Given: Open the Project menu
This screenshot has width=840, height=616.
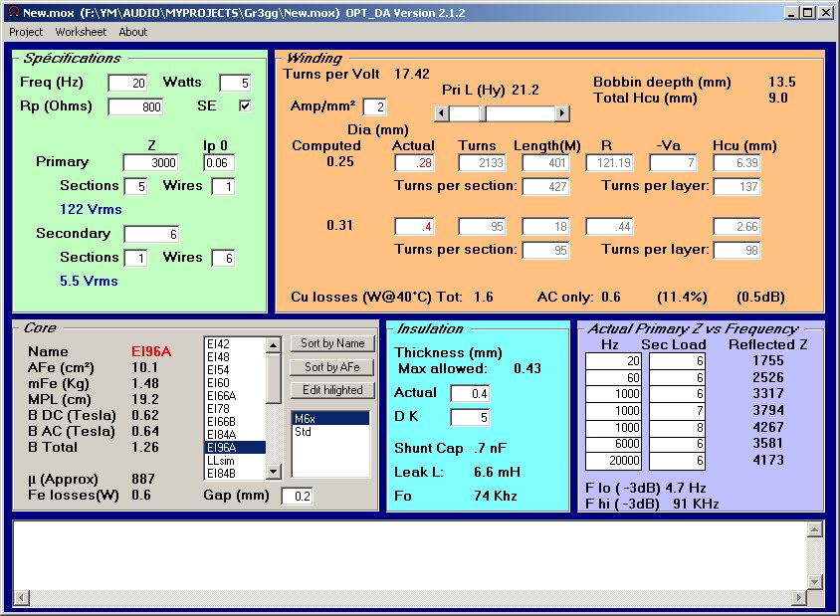Looking at the screenshot, I should pyautogui.click(x=27, y=32).
